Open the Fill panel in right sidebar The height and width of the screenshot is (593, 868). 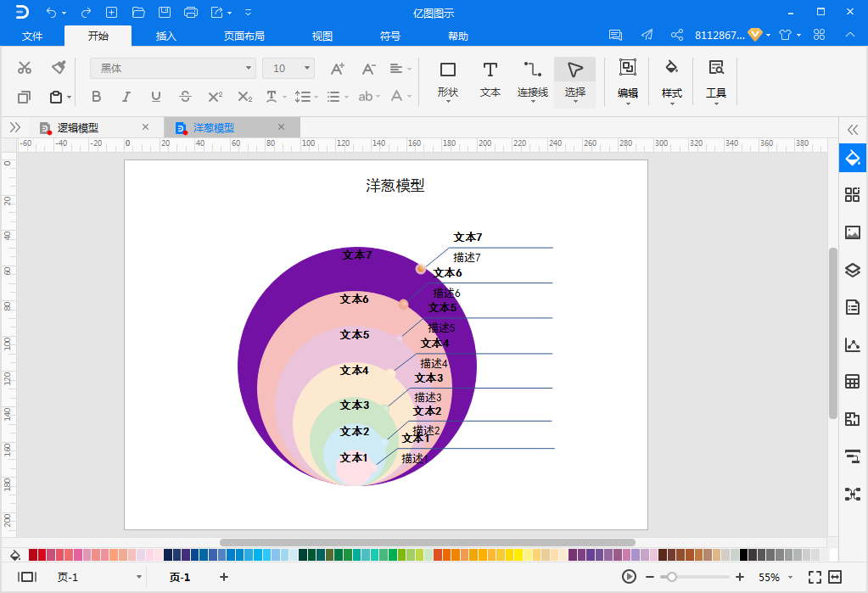coord(853,158)
